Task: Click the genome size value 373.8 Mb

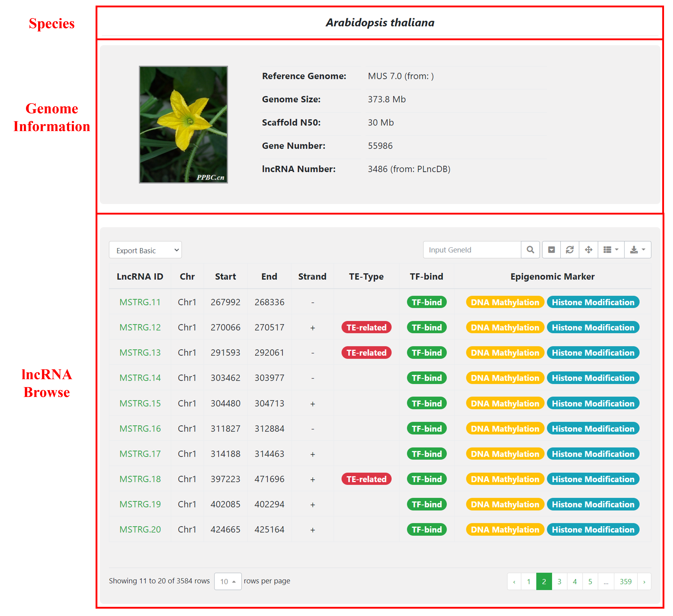Action: [x=387, y=99]
